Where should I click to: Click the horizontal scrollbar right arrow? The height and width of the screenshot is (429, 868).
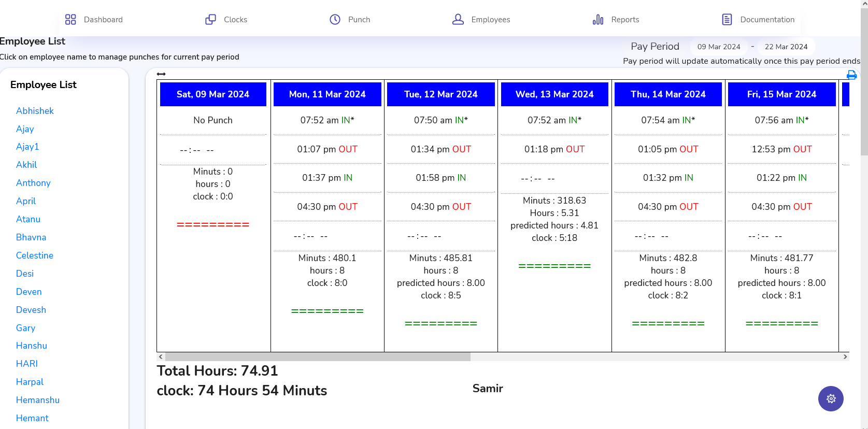click(x=845, y=356)
